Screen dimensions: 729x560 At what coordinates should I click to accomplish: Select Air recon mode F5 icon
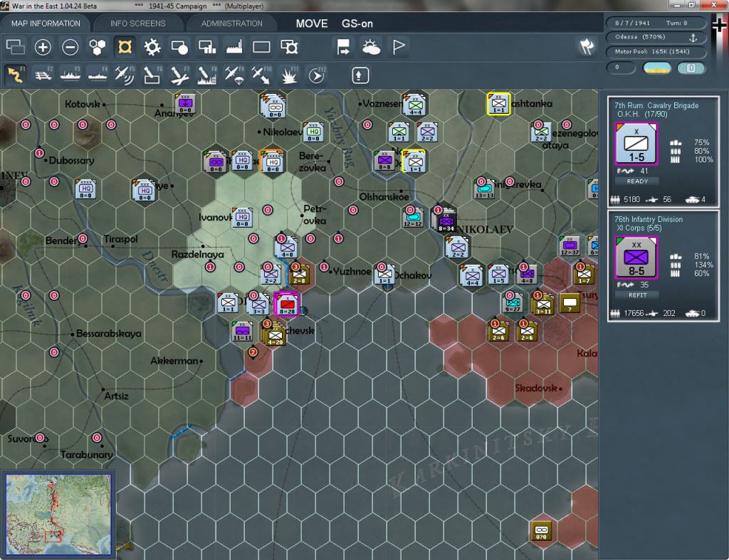pyautogui.click(x=125, y=75)
